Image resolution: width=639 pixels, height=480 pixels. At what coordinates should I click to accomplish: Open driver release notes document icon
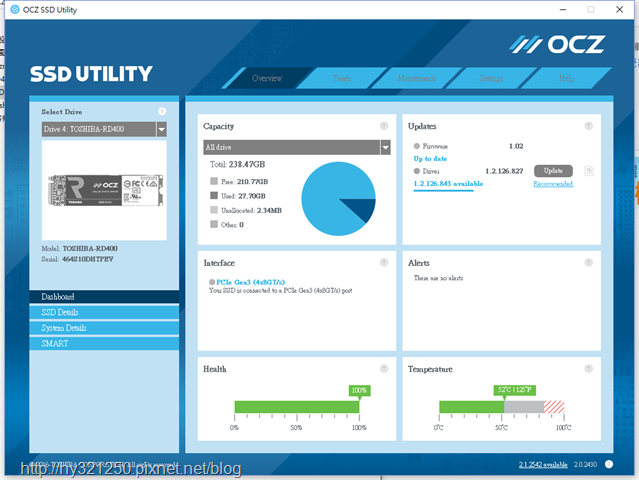coord(589,171)
